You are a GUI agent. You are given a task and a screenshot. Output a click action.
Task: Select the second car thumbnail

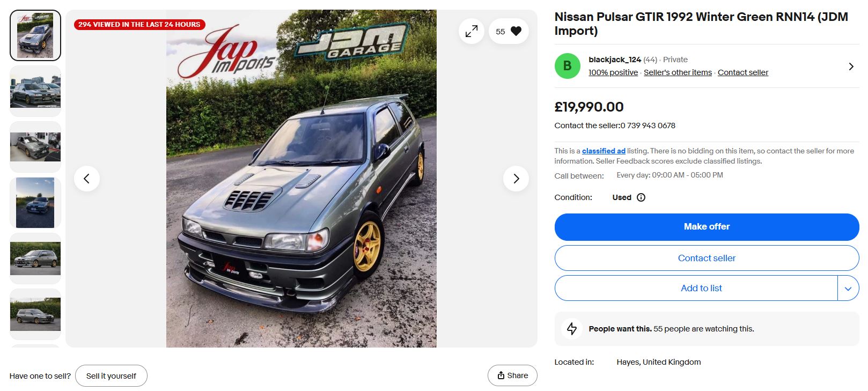[35, 91]
